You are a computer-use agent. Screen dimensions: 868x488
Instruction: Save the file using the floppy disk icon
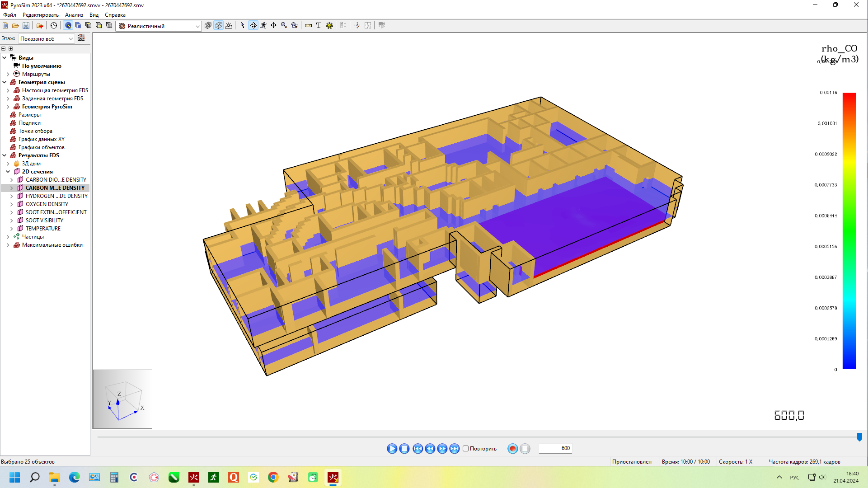26,26
